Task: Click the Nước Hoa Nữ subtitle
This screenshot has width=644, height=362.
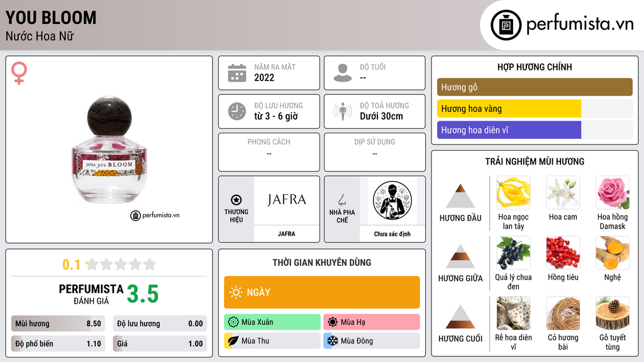Action: pos(40,36)
